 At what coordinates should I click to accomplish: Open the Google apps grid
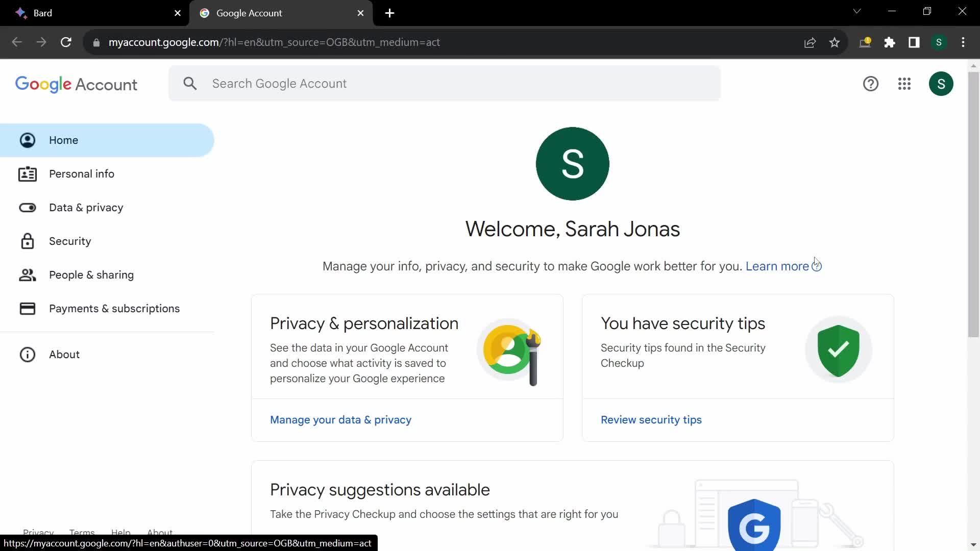[904, 84]
